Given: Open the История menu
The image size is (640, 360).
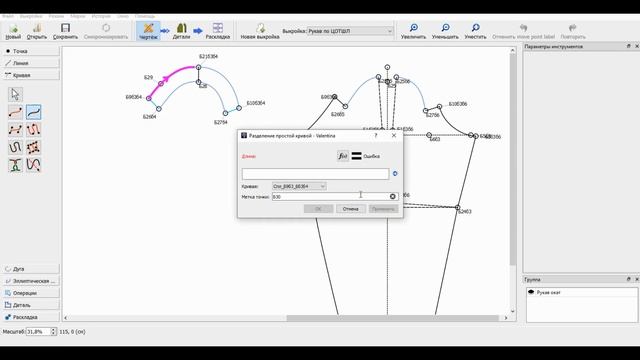Looking at the screenshot, I should 101,16.
